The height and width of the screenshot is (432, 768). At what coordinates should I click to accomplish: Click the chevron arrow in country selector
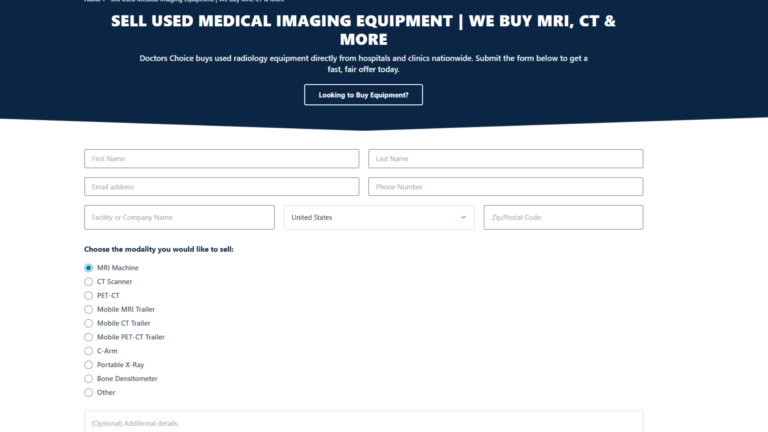click(463, 217)
